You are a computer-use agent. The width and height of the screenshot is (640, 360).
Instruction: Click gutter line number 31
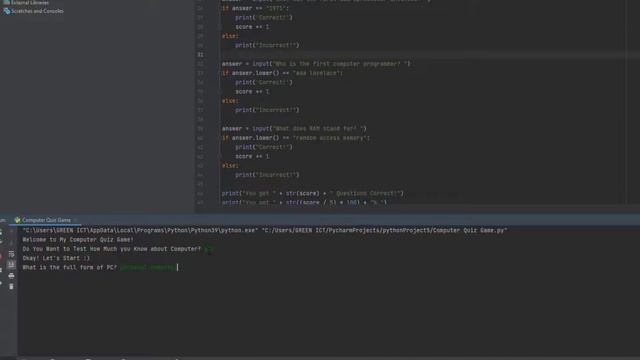tap(200, 54)
